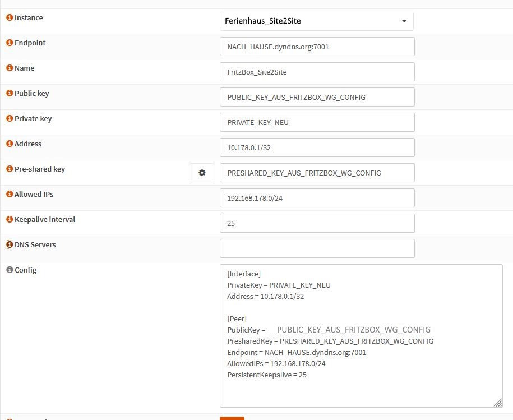
Task: Click the empty DNS Servers field
Action: pos(317,249)
